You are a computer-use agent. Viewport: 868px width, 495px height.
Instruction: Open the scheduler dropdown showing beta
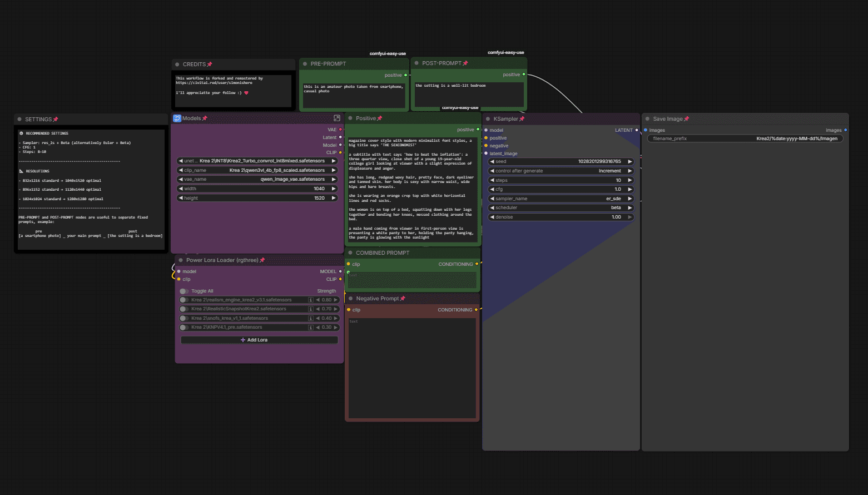point(561,207)
